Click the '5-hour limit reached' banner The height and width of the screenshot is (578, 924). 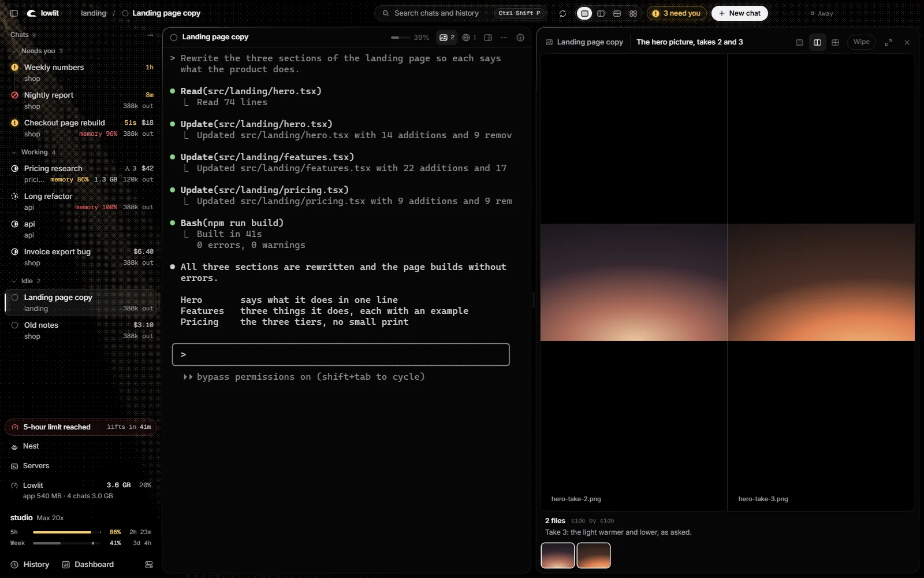click(81, 427)
